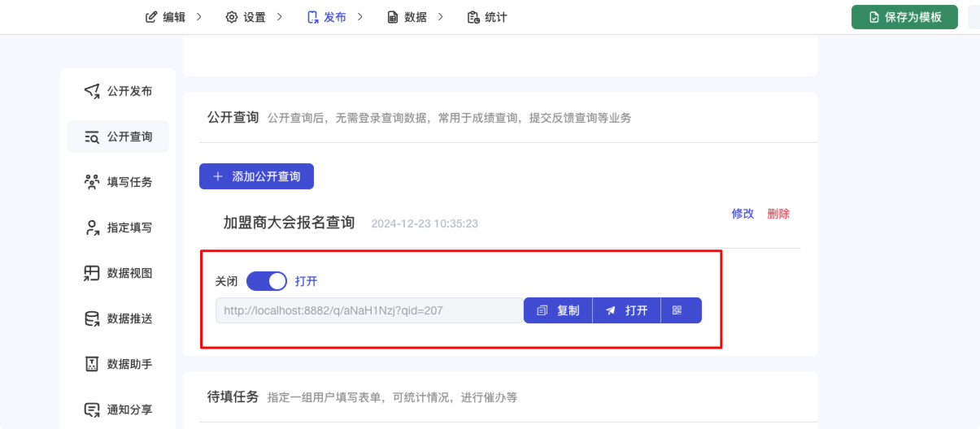Click the 加盟商大会报名查询 title

pos(289,223)
